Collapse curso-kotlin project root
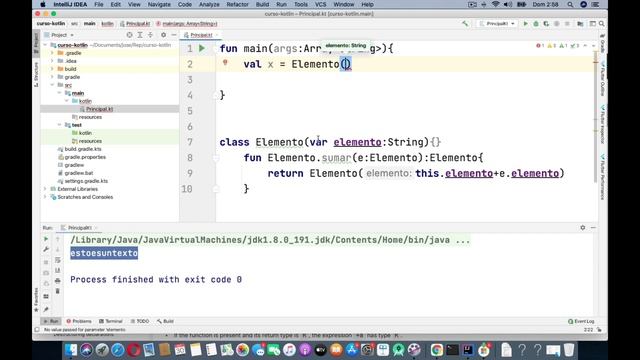 [x=45, y=45]
